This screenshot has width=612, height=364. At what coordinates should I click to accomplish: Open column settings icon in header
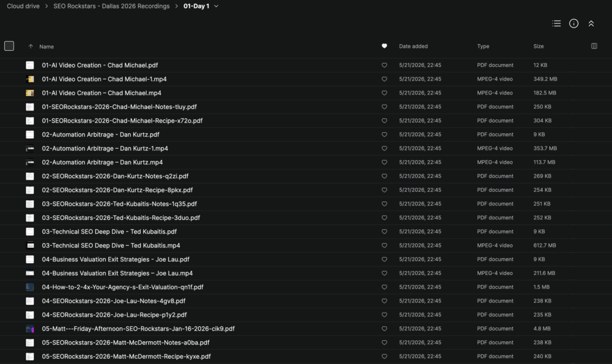[593, 46]
